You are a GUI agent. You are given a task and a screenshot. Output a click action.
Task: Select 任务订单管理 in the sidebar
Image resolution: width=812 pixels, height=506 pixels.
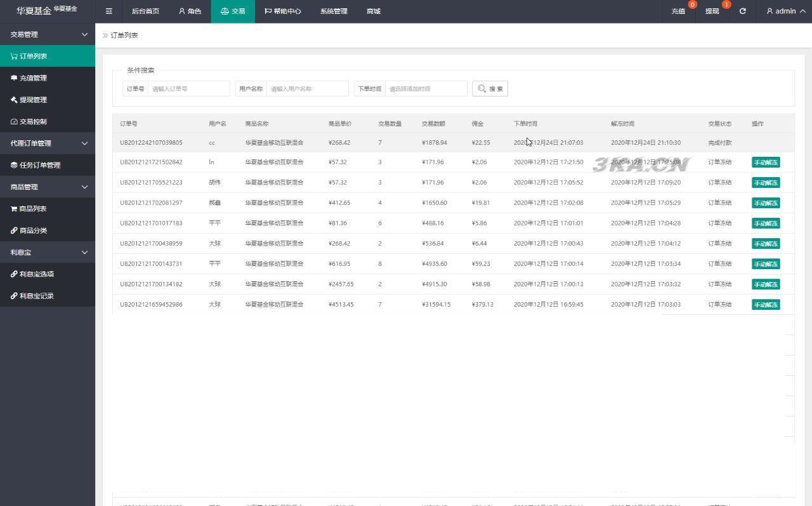pyautogui.click(x=48, y=165)
